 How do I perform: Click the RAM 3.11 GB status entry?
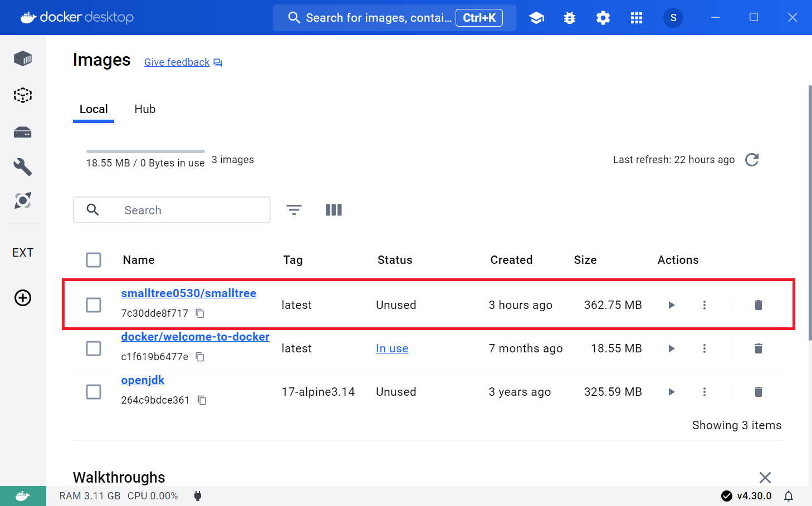point(90,496)
